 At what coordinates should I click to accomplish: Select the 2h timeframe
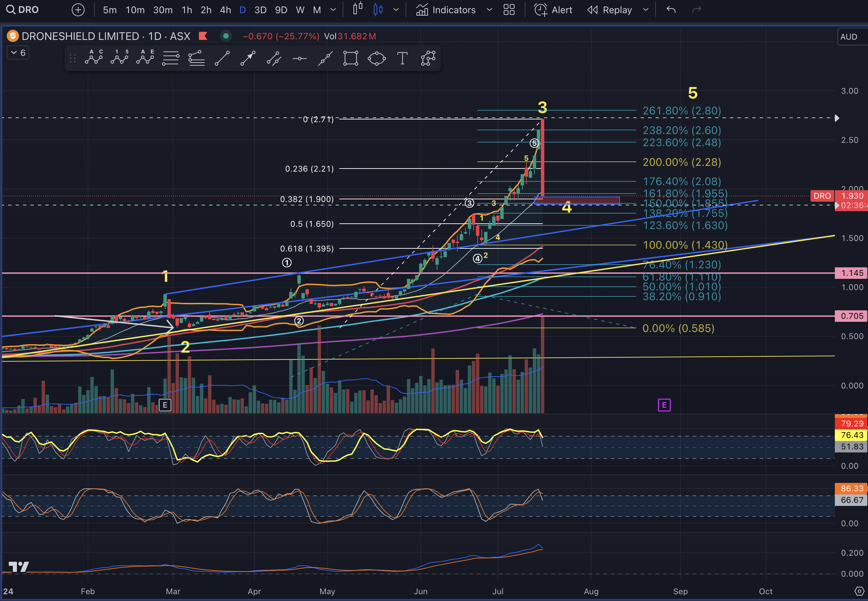pos(206,10)
